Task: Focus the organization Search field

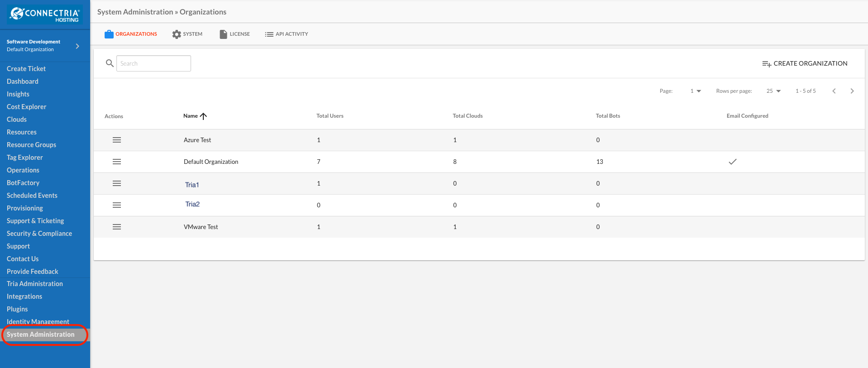Action: [x=153, y=63]
